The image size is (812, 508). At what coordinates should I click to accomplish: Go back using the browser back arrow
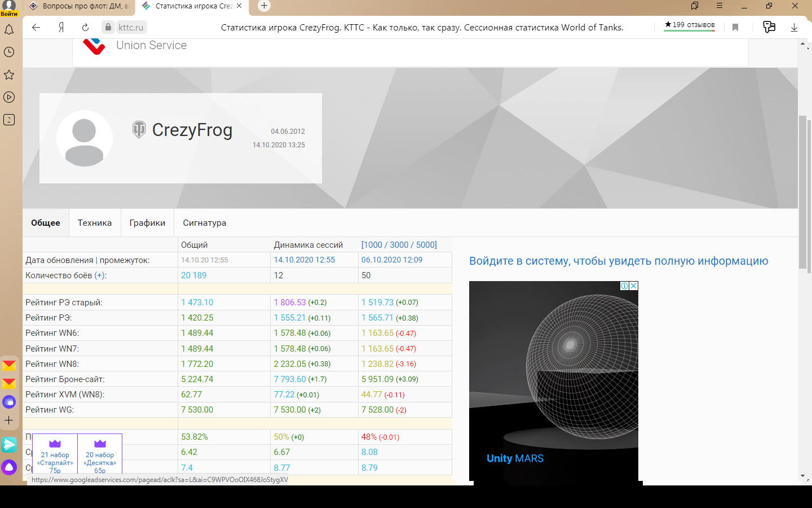click(x=36, y=27)
